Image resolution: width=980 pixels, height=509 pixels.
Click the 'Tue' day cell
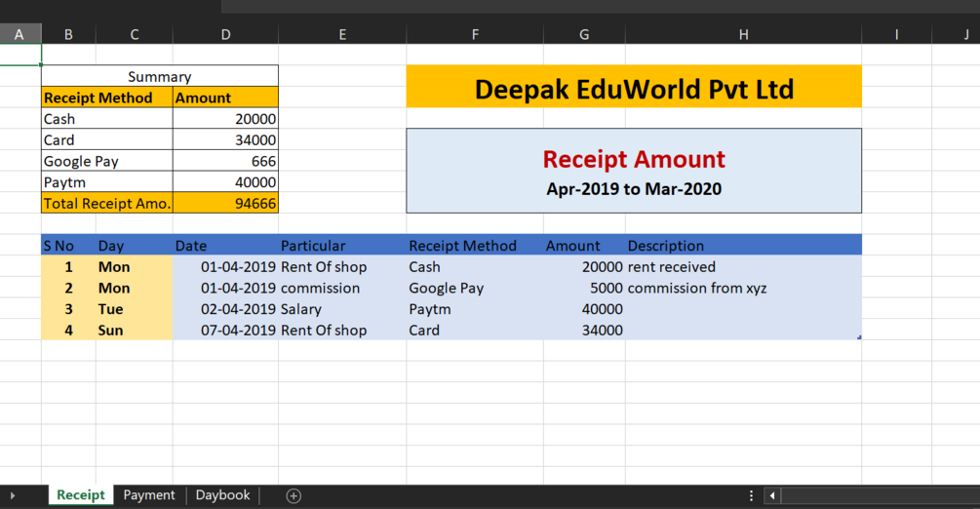pos(135,309)
